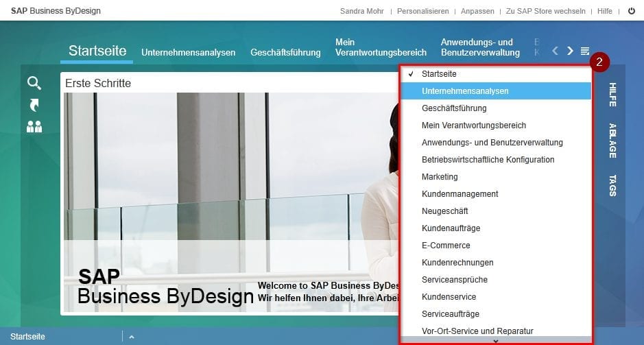Viewport: 644px width, 345px height.
Task: Click the Anpassen link
Action: (477, 11)
